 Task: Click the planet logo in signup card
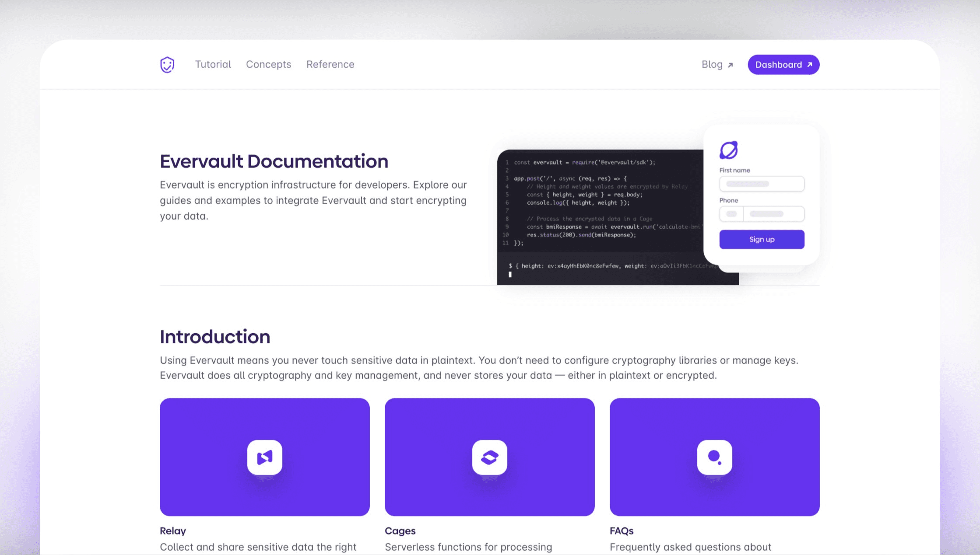click(729, 150)
